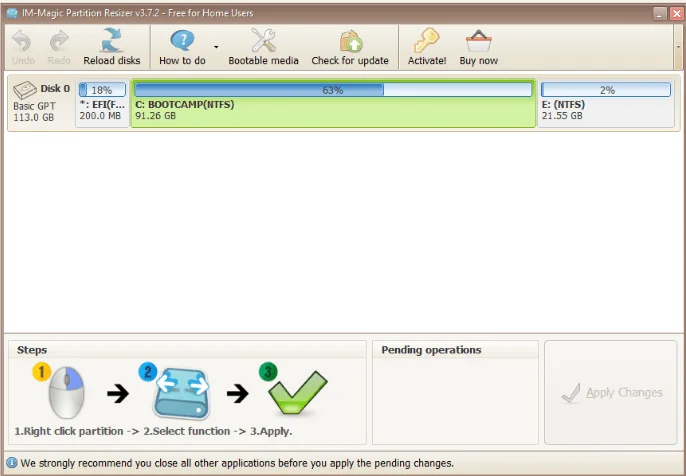Click the green checkmark Apply step icon
The image size is (686, 476).
click(x=295, y=393)
